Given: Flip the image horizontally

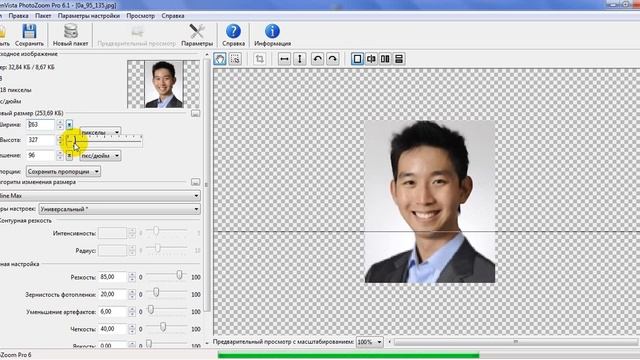Looking at the screenshot, I should tap(284, 59).
